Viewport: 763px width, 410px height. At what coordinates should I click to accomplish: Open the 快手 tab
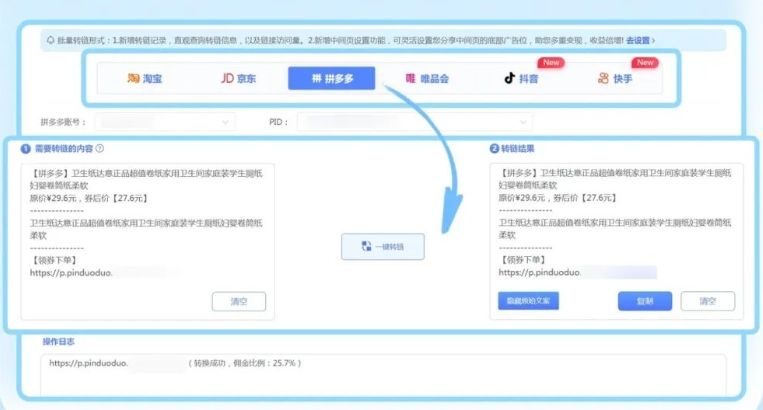(x=615, y=78)
